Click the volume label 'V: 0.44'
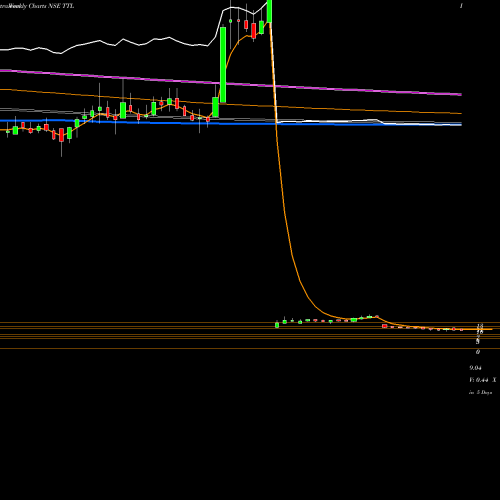 pyautogui.click(x=478, y=380)
